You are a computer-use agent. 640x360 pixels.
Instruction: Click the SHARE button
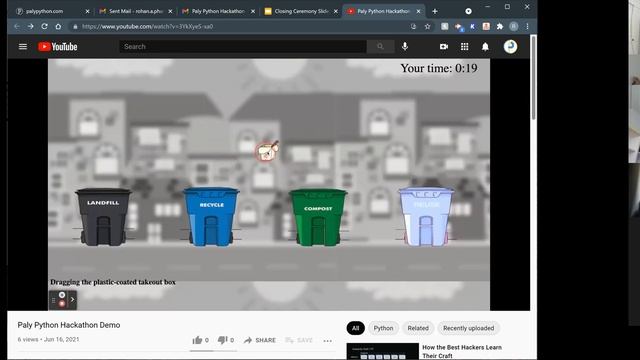pos(260,340)
